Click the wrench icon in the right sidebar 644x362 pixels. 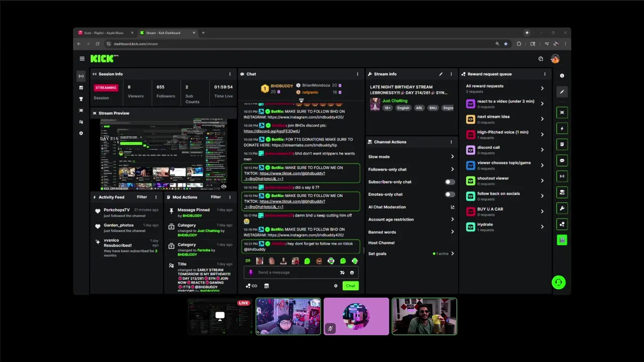[x=562, y=208]
